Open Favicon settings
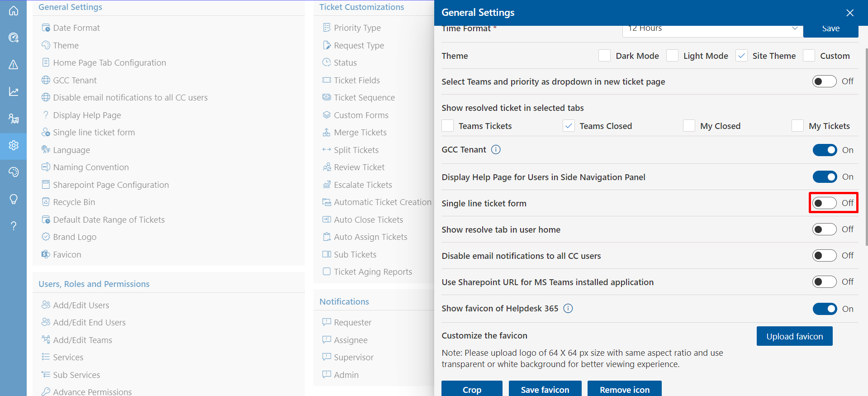868x396 pixels. click(67, 254)
